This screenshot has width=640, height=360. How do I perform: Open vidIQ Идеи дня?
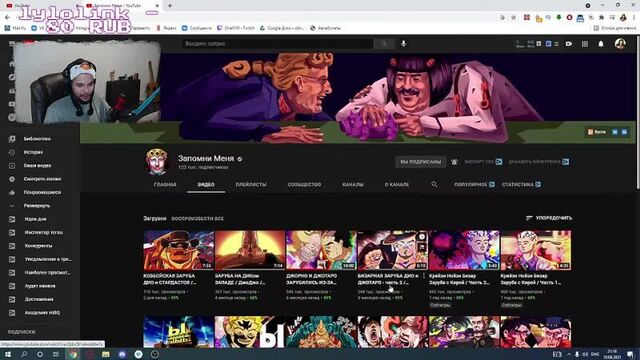tap(35, 219)
